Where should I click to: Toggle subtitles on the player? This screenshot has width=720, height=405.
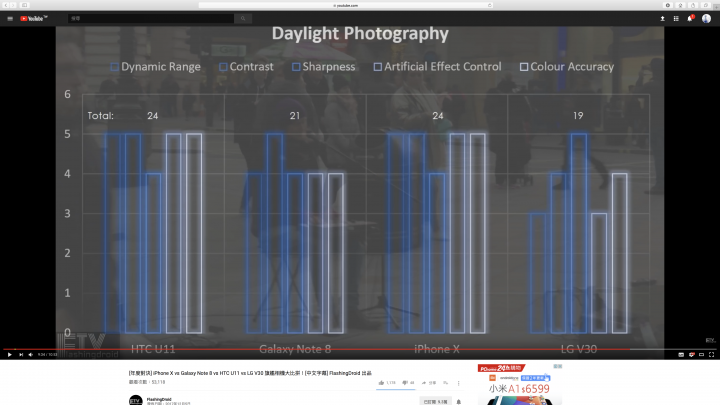coord(681,354)
